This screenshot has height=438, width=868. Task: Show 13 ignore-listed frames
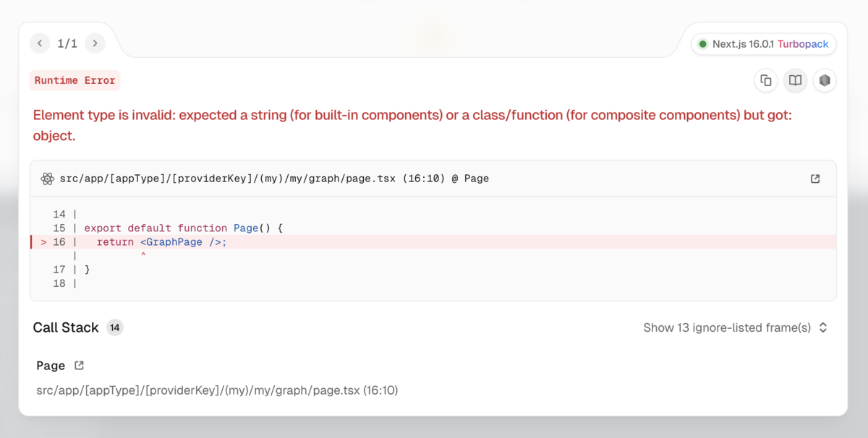[x=727, y=327]
